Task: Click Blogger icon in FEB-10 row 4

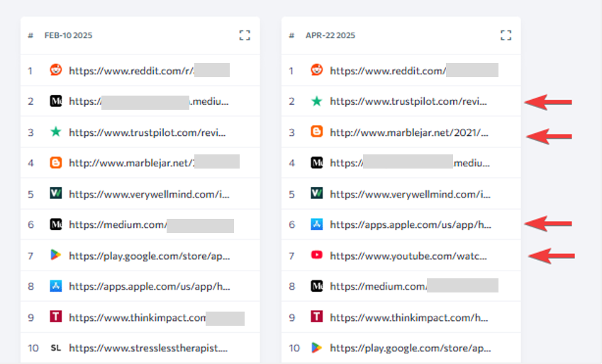Action: click(56, 163)
